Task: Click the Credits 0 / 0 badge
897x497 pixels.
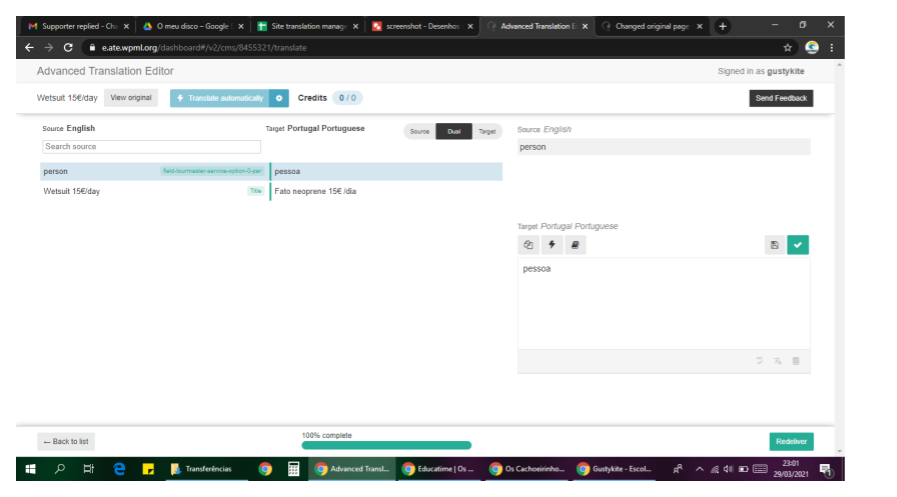Action: pyautogui.click(x=347, y=98)
